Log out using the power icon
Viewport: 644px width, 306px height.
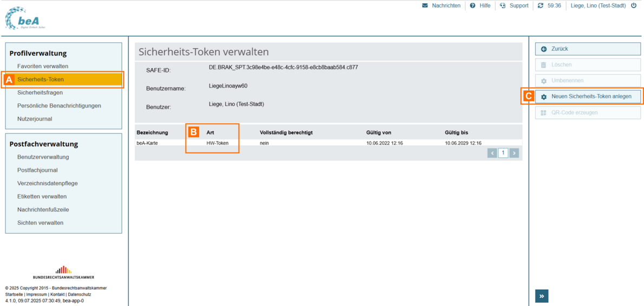(634, 6)
